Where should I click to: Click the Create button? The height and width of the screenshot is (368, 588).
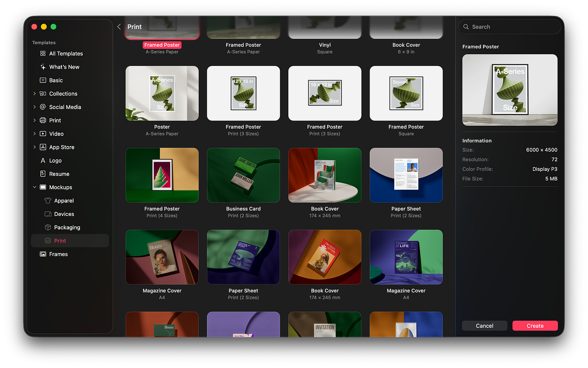(535, 326)
